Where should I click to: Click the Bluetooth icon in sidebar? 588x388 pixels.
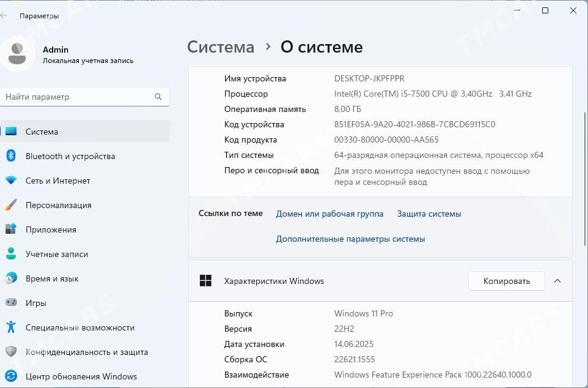[11, 156]
